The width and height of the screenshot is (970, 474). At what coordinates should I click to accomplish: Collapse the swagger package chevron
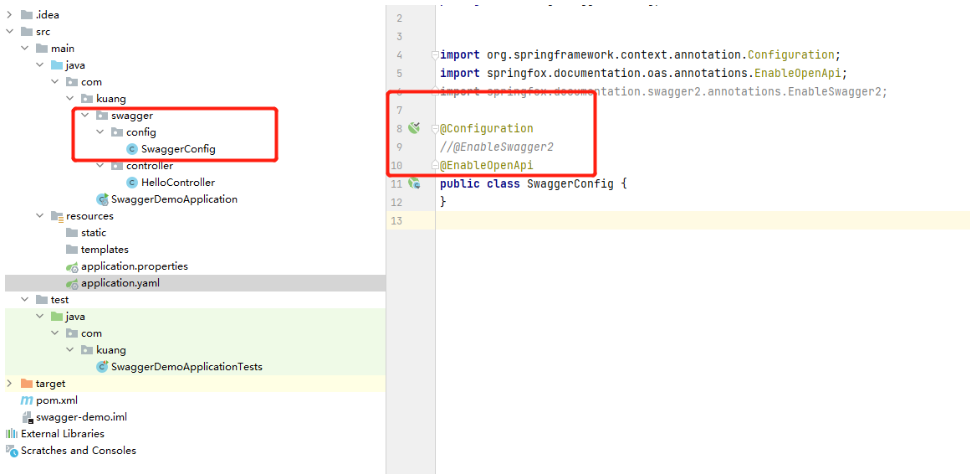[85, 115]
